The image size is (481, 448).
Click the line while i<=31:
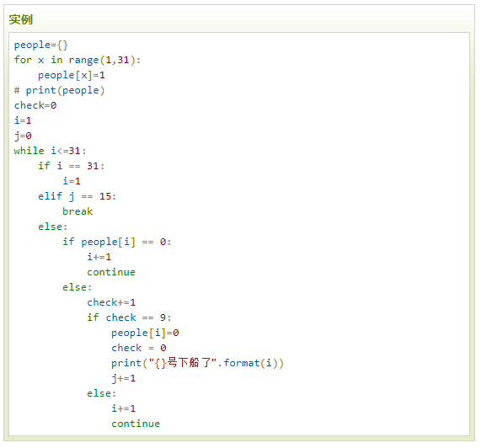click(50, 151)
